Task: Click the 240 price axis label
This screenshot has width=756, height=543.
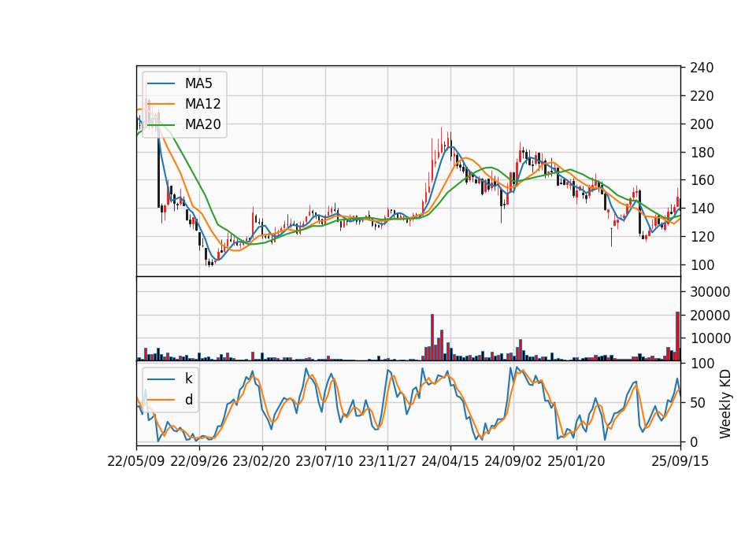Action: 702,68
